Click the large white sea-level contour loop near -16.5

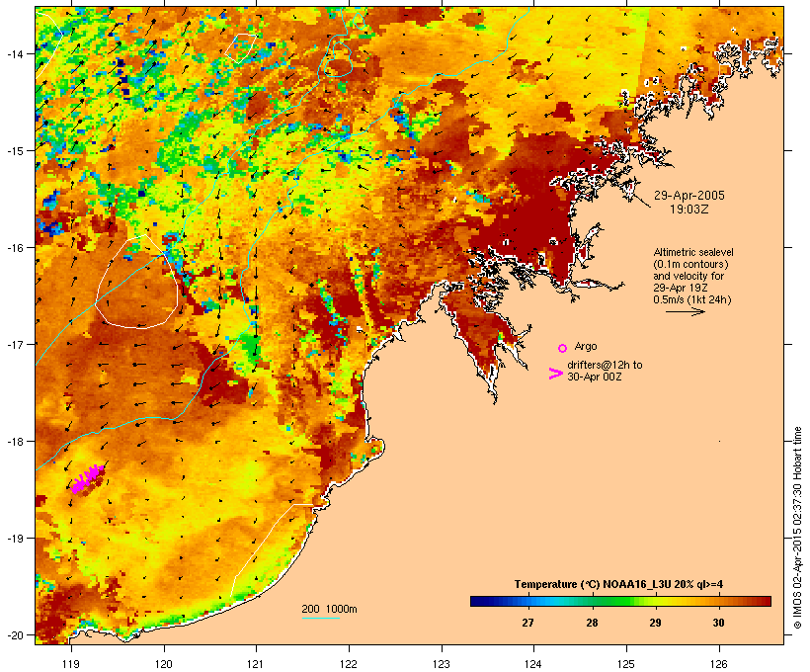(x=137, y=282)
